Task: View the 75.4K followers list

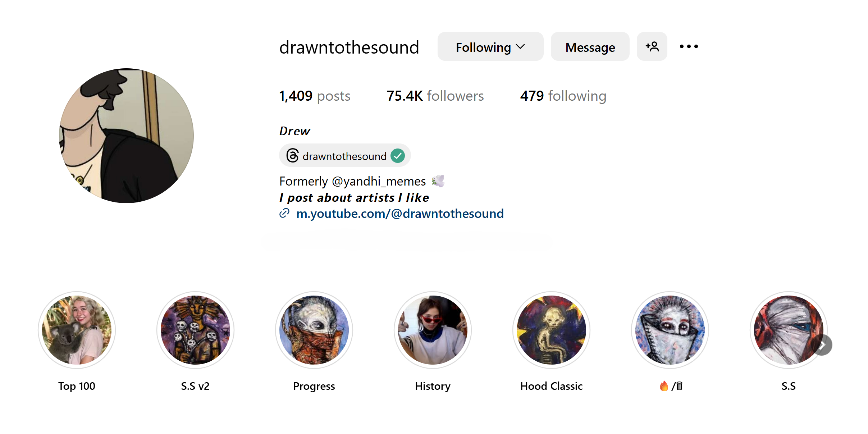Action: [x=435, y=96]
